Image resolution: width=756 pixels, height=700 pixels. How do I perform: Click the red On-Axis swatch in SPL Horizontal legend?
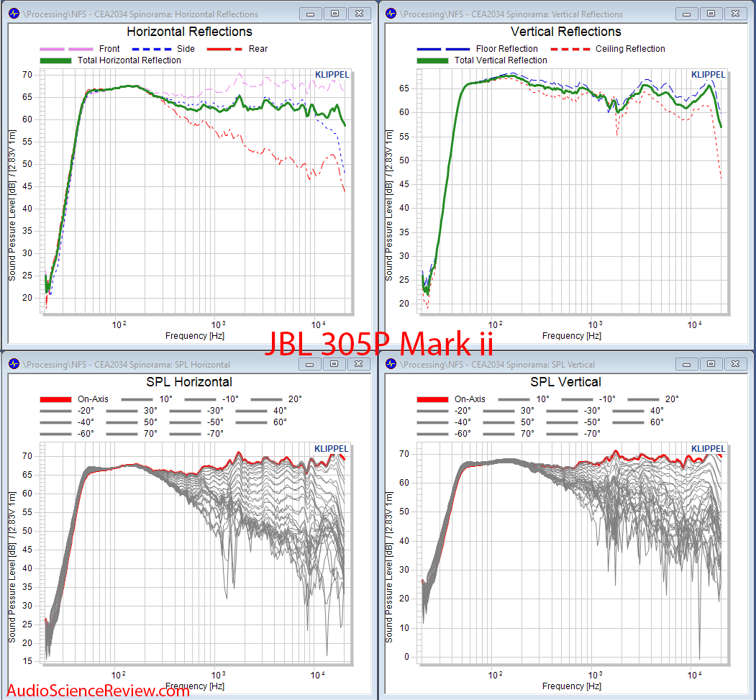click(x=55, y=400)
